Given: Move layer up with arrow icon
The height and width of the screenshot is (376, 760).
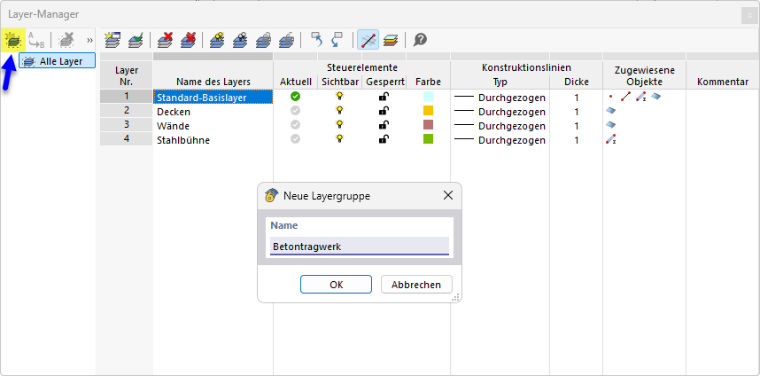Looking at the screenshot, I should [x=316, y=40].
